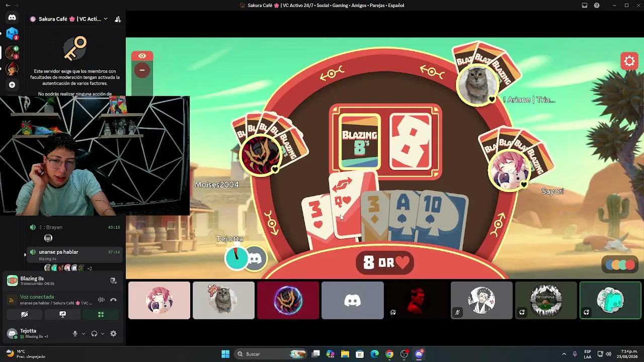Launch File Explorer from taskbar

(345, 354)
